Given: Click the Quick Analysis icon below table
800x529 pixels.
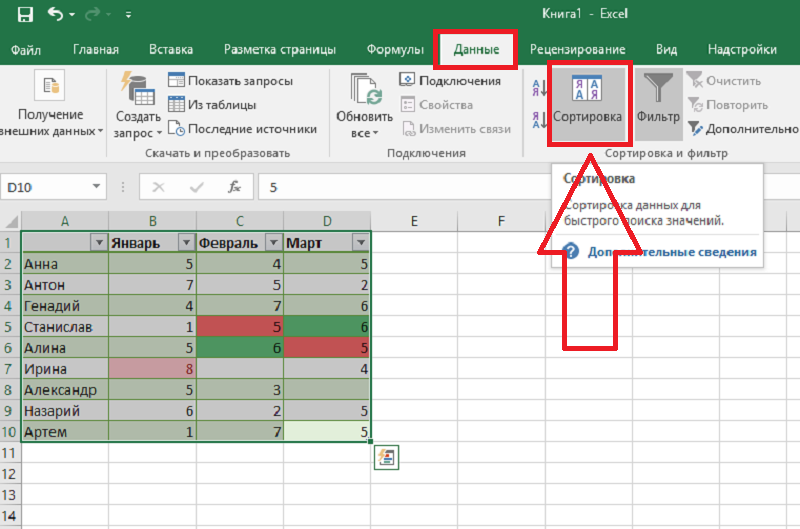Looking at the screenshot, I should 387,457.
